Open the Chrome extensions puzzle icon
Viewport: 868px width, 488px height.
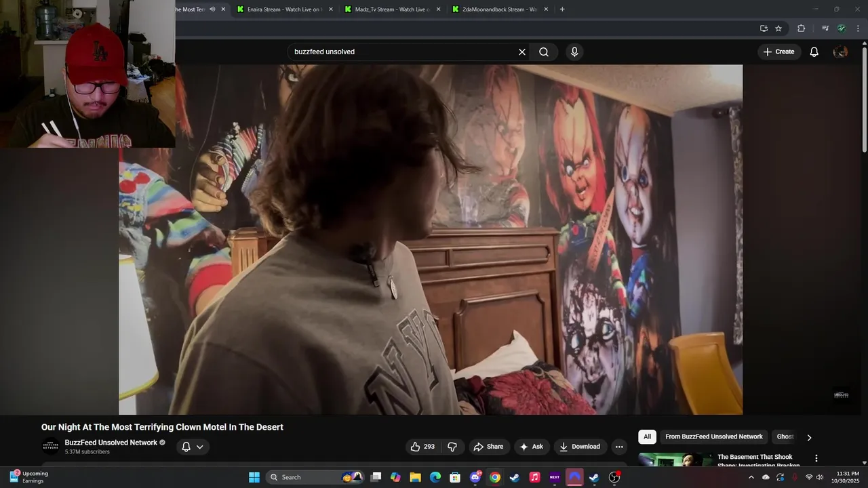pos(802,28)
